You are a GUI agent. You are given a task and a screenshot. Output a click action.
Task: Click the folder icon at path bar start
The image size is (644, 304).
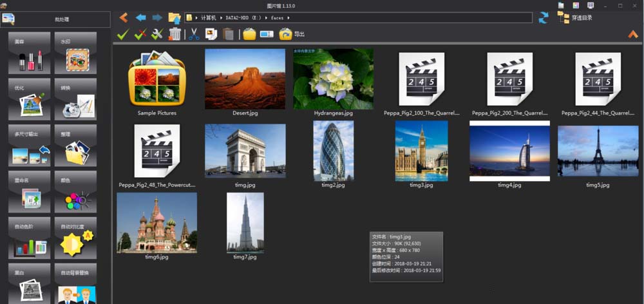[x=189, y=18]
